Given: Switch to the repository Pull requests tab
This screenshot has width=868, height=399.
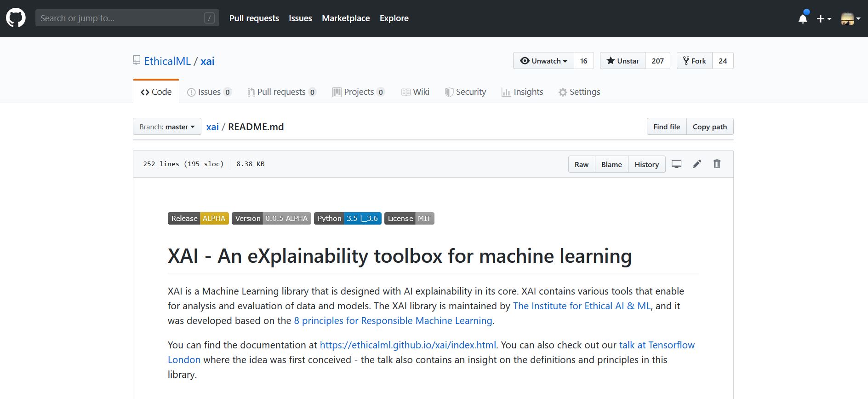Looking at the screenshot, I should coord(281,92).
